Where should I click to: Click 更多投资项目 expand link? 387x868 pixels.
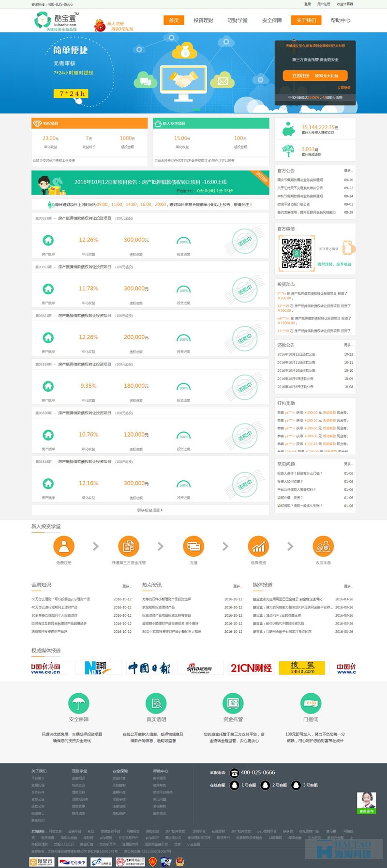(x=150, y=510)
